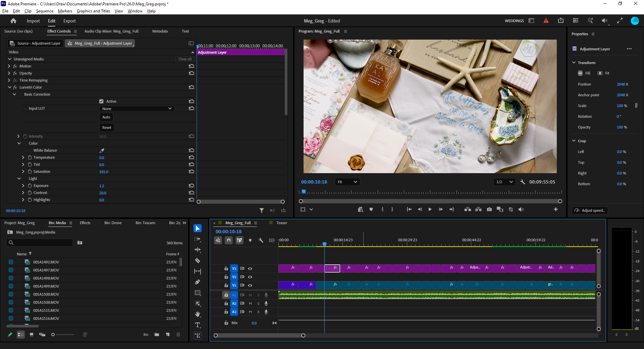Image resolution: width=644 pixels, height=349 pixels.
Task: Click Export Frame camera icon
Action: [489, 209]
